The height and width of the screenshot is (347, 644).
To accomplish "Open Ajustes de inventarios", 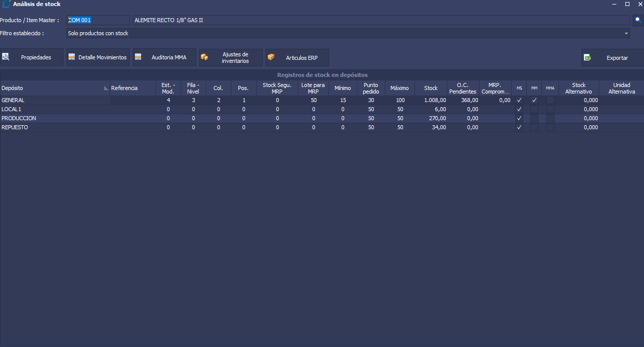I will (231, 57).
